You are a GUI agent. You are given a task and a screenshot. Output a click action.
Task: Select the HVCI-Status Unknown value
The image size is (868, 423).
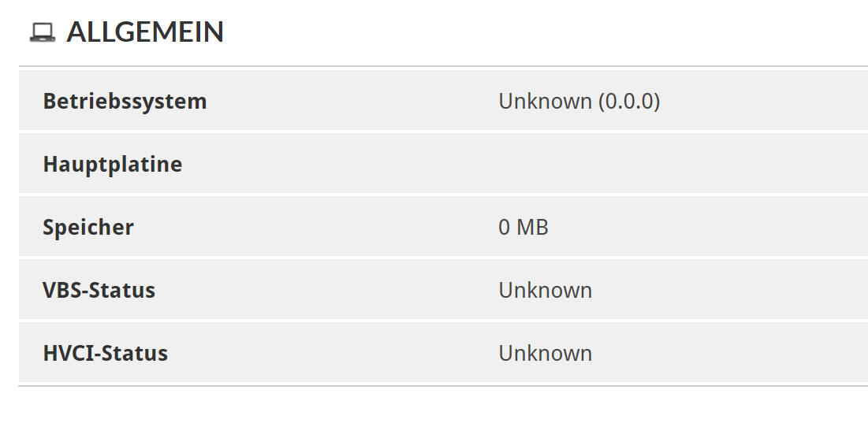tap(545, 353)
